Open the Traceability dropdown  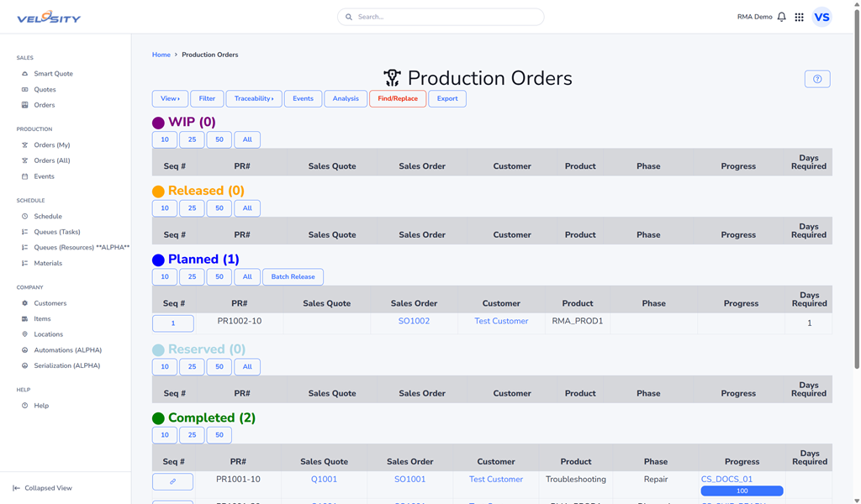[254, 99]
